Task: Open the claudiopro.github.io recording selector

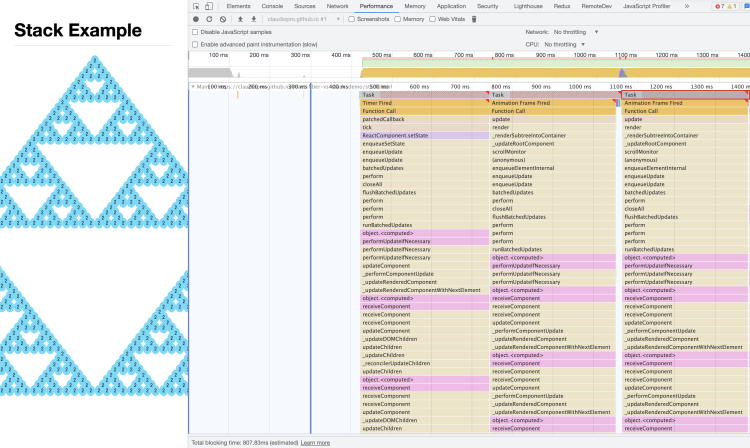Action: pos(303,19)
